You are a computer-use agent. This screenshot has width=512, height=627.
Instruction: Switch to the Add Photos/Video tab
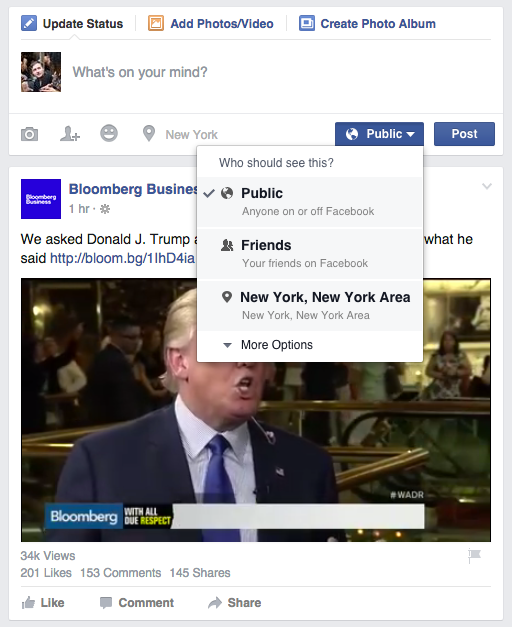pyautogui.click(x=211, y=24)
